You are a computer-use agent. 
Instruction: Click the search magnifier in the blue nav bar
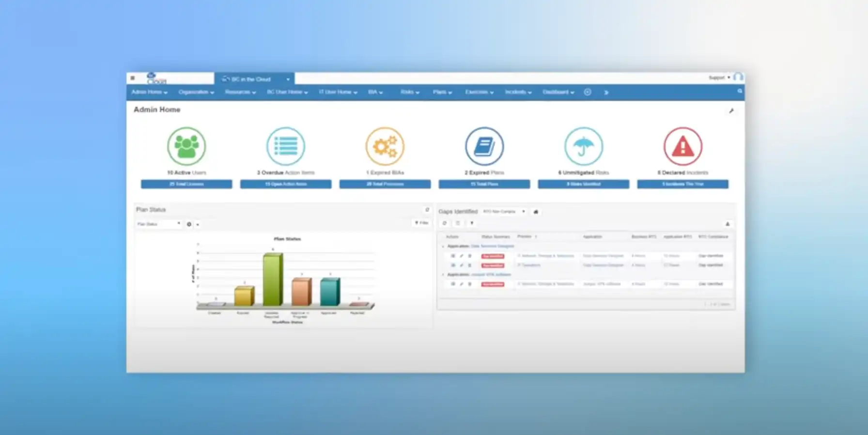pyautogui.click(x=740, y=91)
